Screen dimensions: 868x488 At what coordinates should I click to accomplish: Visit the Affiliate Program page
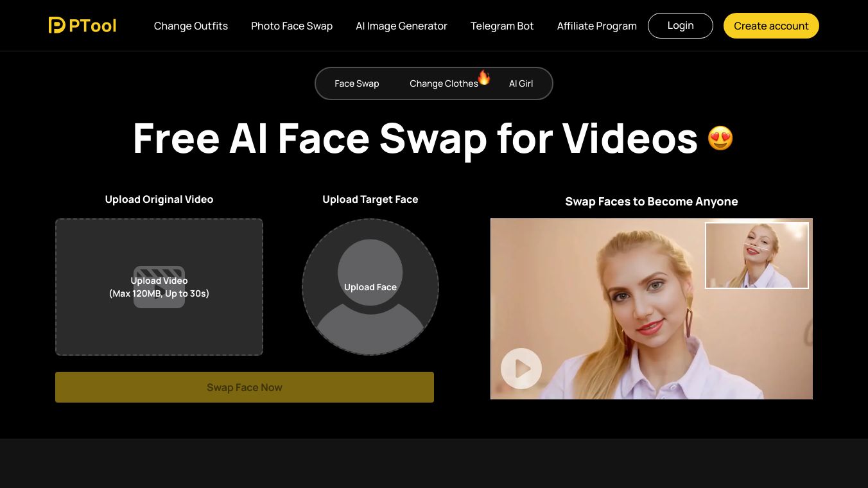(x=597, y=26)
